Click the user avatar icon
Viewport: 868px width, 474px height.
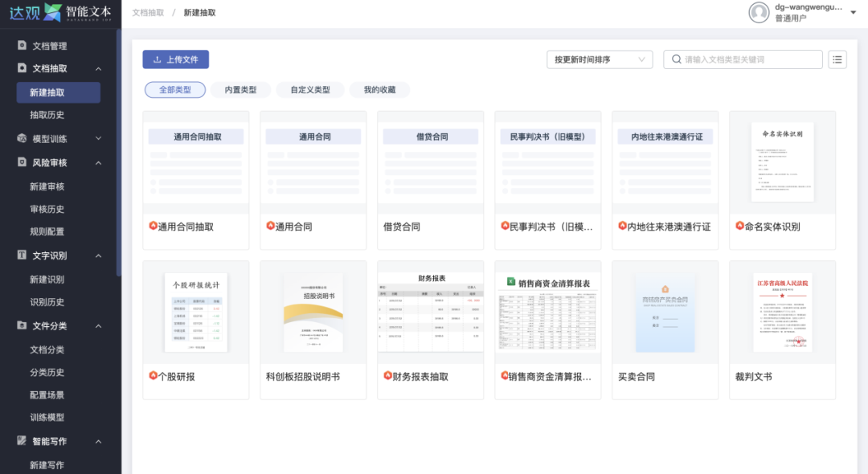pos(759,12)
